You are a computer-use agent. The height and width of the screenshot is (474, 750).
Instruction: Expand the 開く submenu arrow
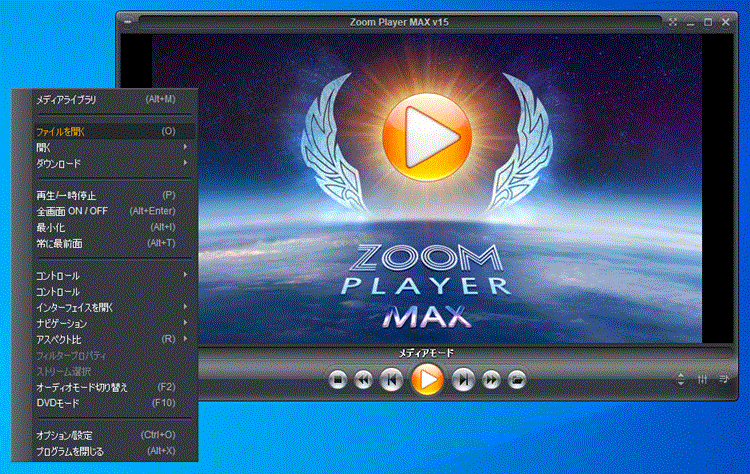click(x=185, y=147)
